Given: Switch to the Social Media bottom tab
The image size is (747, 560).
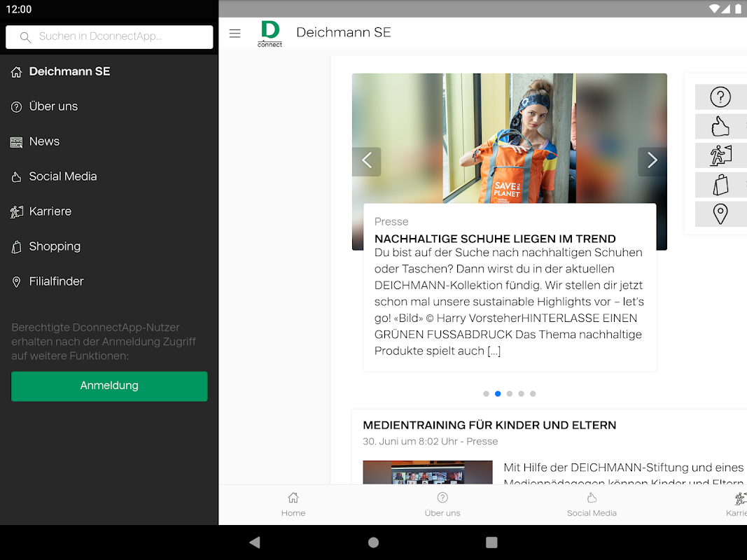Looking at the screenshot, I should point(592,505).
